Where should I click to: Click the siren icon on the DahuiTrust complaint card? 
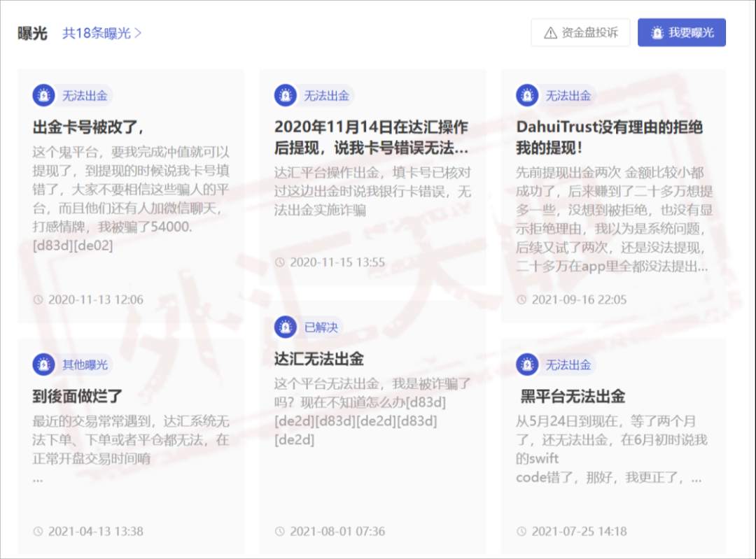[x=528, y=95]
